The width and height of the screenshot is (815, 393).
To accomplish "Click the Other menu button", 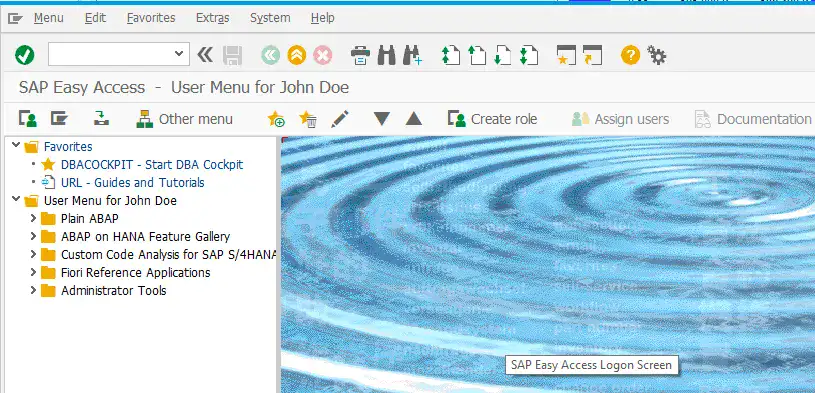I will [185, 119].
